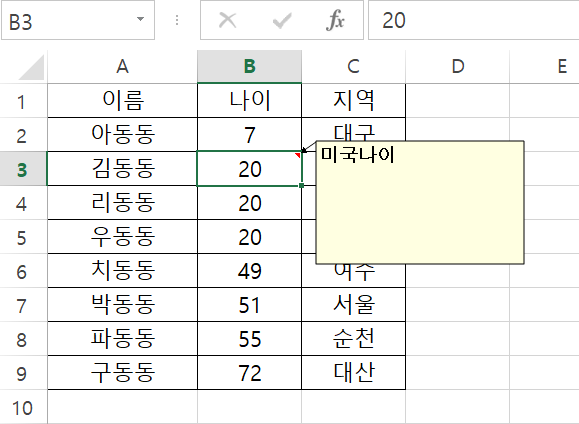Select cell with name 파동동
Screen dimensions: 579x424
click(x=123, y=339)
